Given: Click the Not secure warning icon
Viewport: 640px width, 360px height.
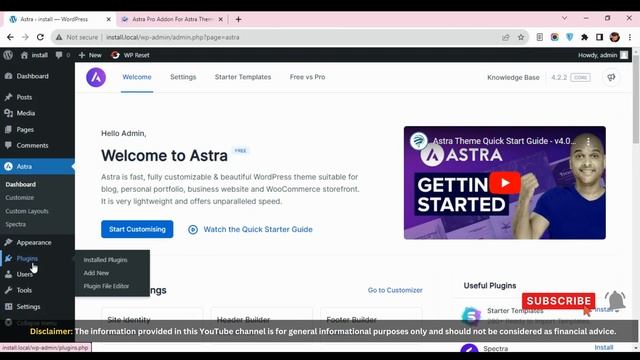Looking at the screenshot, I should click(59, 37).
